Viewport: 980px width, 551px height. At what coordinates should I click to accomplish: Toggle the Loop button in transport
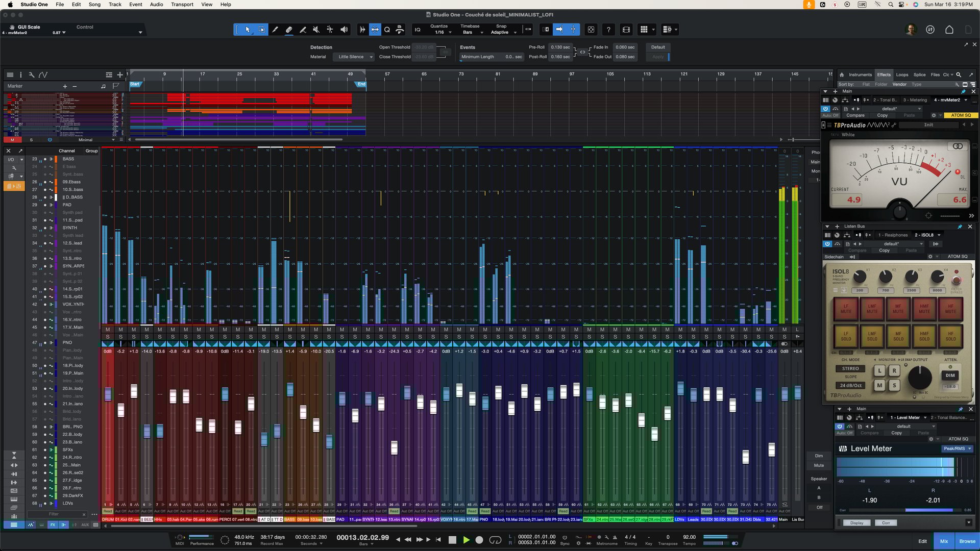pyautogui.click(x=495, y=540)
